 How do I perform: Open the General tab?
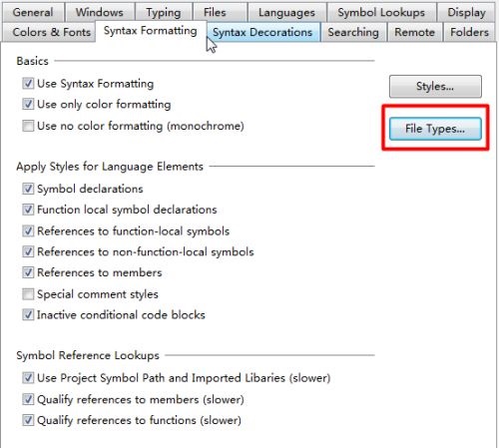point(33,12)
